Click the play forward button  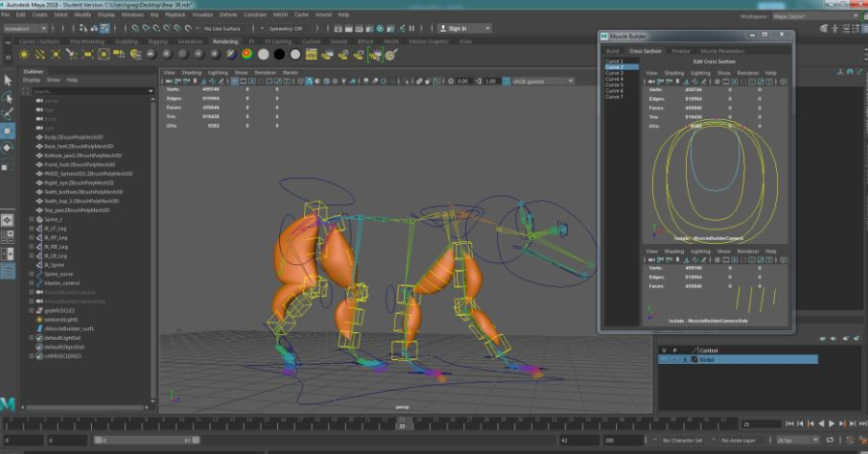click(x=831, y=424)
